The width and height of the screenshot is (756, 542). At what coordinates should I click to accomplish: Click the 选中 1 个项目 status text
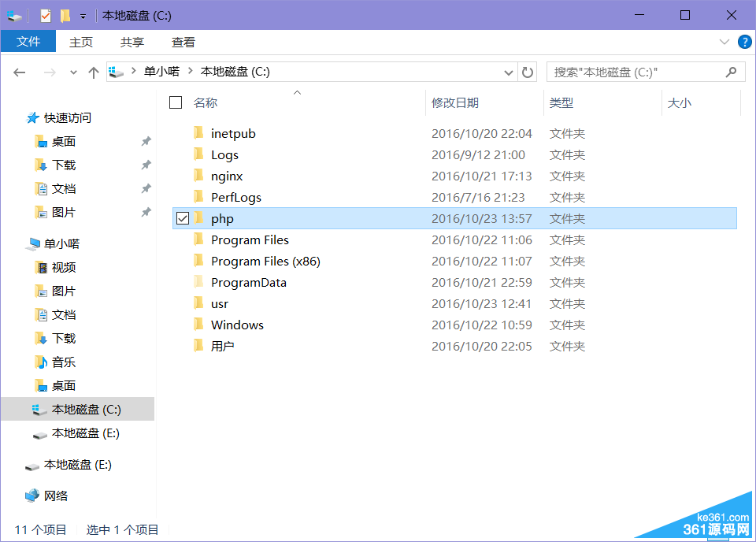123,529
